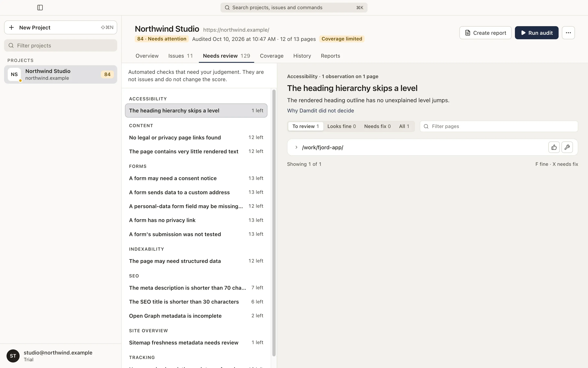
Task: Focus the Filter pages input
Action: 499,126
